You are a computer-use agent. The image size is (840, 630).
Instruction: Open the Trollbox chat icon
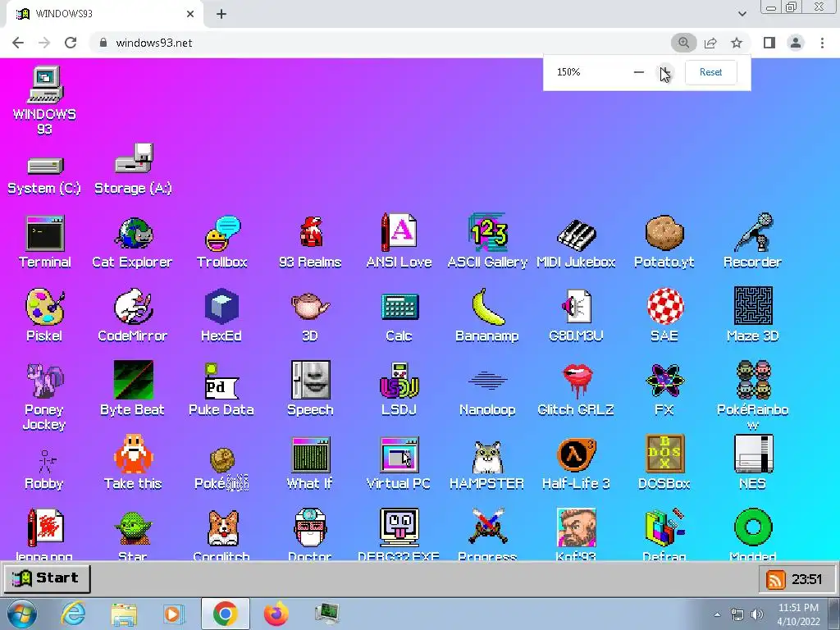click(x=222, y=233)
